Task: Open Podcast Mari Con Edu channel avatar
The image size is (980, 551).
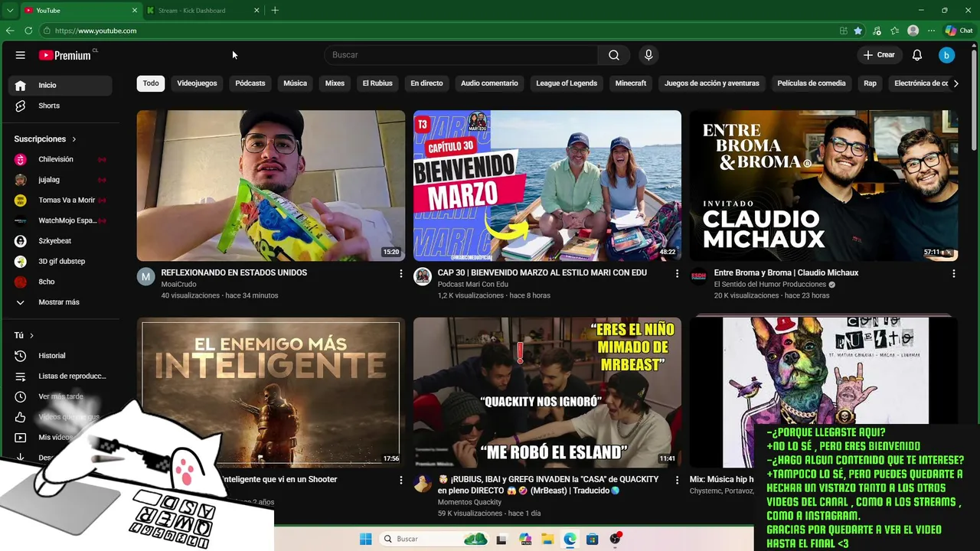Action: tap(423, 276)
